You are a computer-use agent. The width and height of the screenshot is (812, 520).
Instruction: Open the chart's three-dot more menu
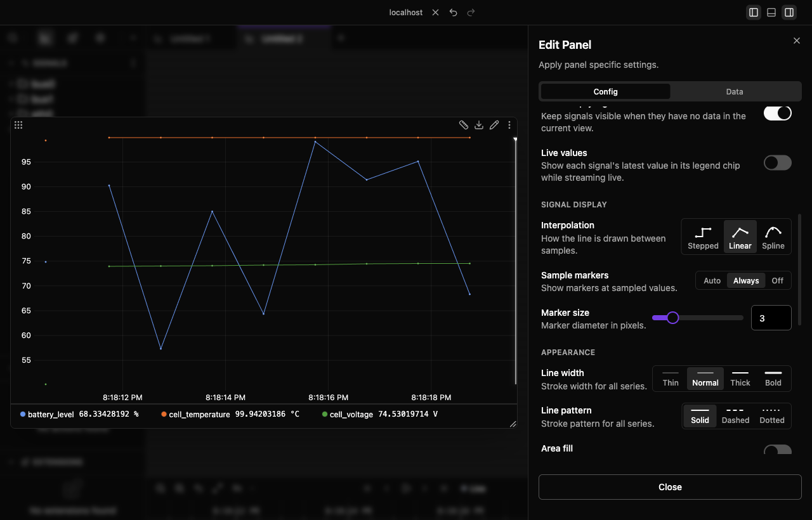tap(509, 125)
